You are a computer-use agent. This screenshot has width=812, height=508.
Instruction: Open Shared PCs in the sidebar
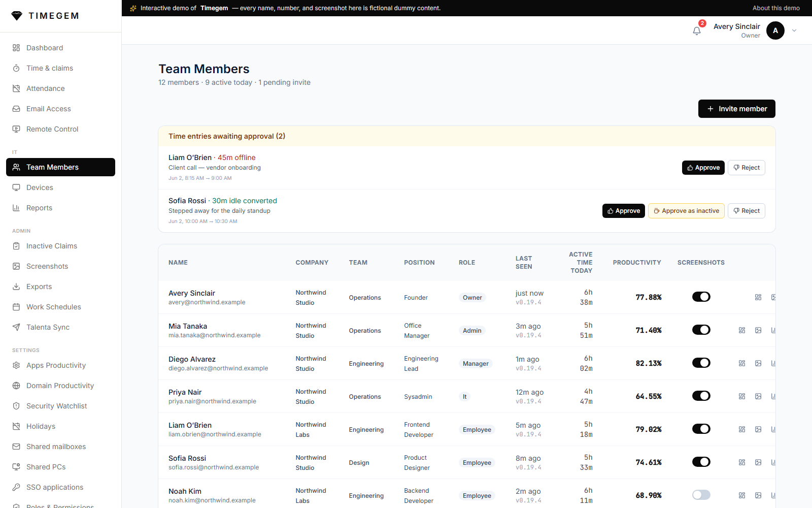pos(60,467)
